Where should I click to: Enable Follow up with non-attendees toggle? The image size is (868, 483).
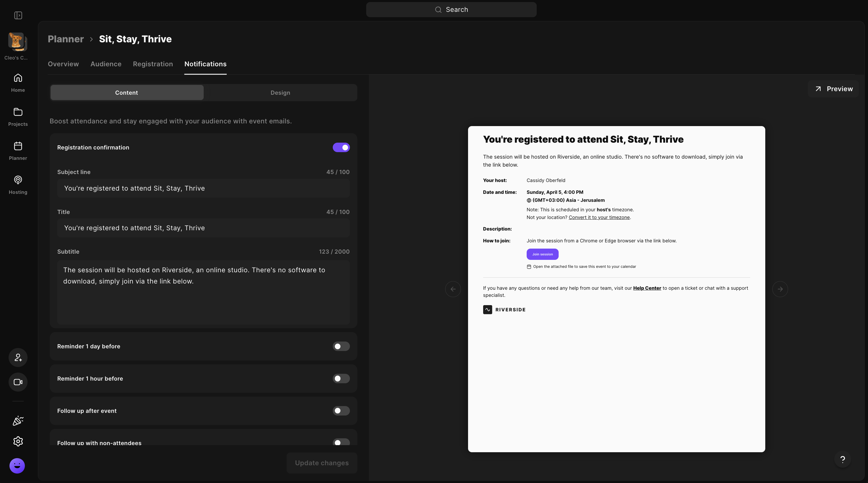(341, 442)
